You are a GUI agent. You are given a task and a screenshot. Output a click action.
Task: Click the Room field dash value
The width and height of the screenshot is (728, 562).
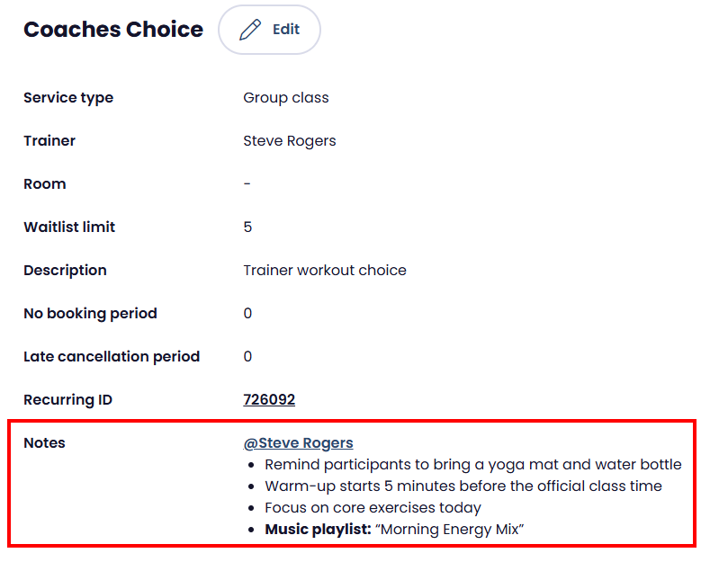point(247,184)
